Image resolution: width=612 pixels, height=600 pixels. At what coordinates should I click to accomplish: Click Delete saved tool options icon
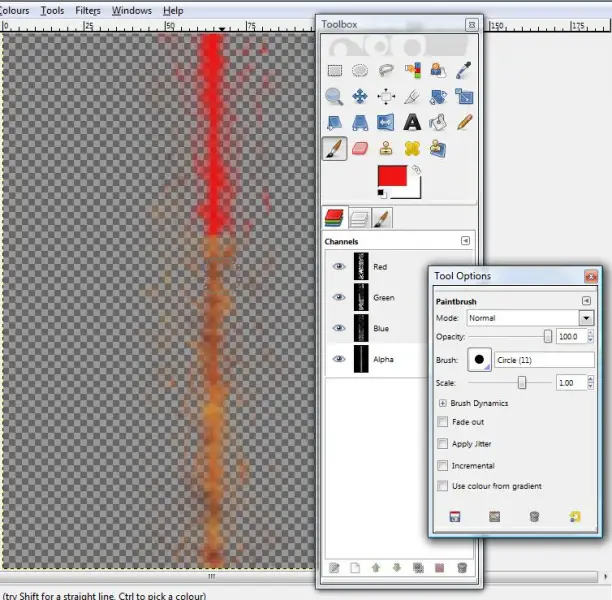tap(534, 517)
